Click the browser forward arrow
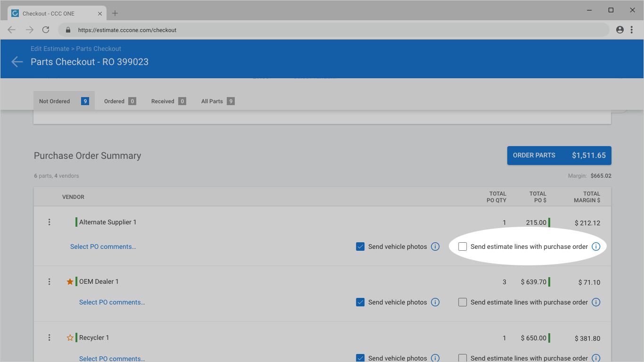 [x=29, y=30]
